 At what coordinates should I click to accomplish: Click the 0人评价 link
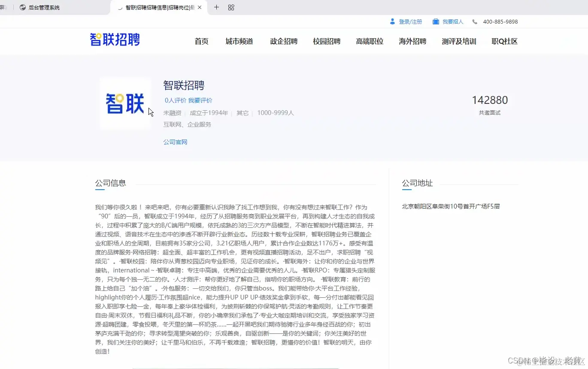point(176,100)
